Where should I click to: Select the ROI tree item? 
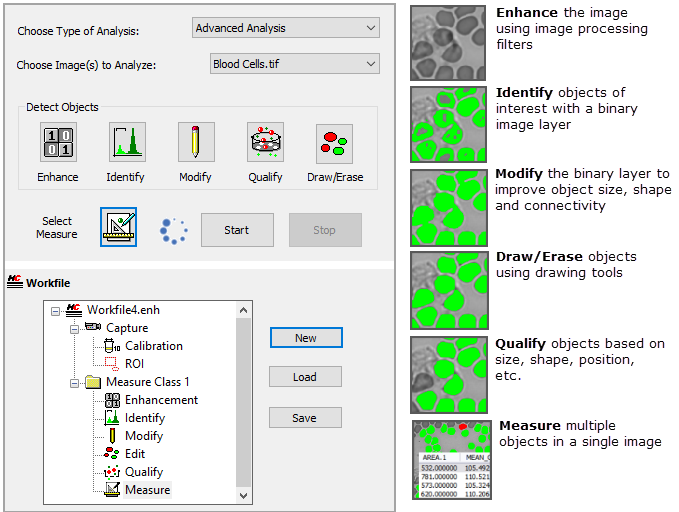click(135, 364)
